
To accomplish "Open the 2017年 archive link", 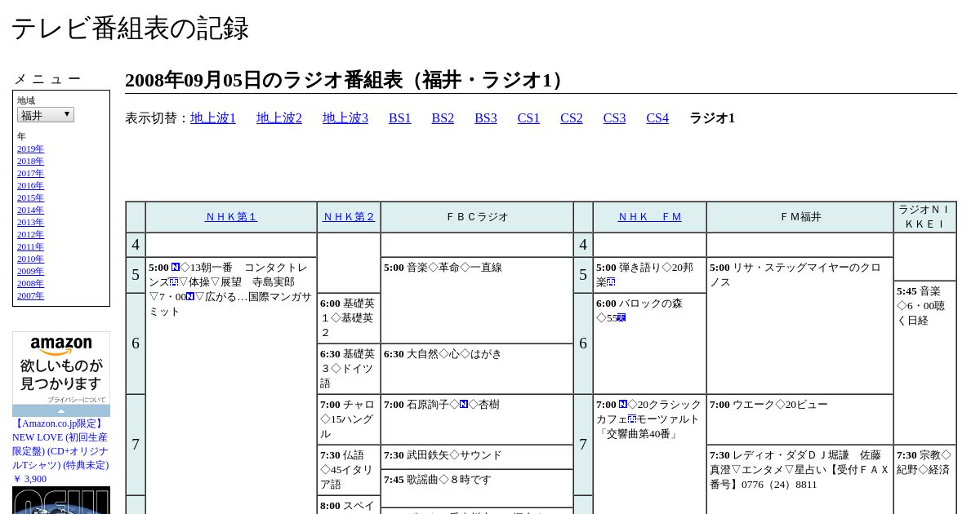I will click(30, 173).
